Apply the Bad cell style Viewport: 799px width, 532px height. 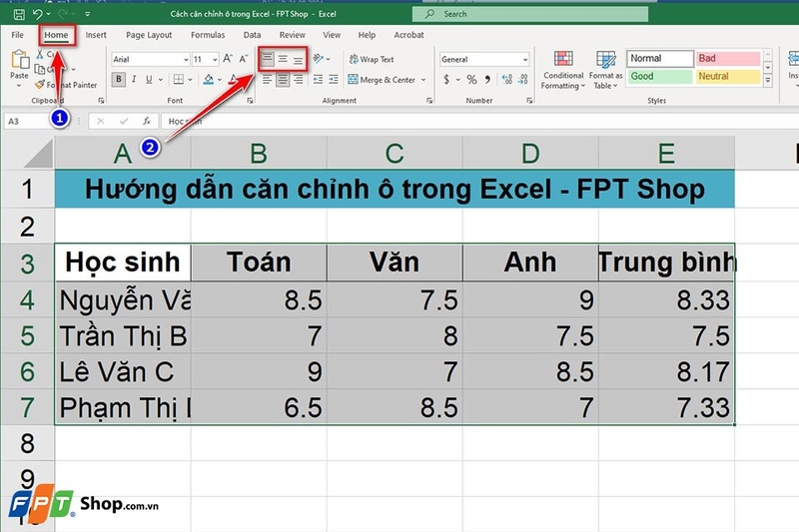pyautogui.click(x=728, y=59)
